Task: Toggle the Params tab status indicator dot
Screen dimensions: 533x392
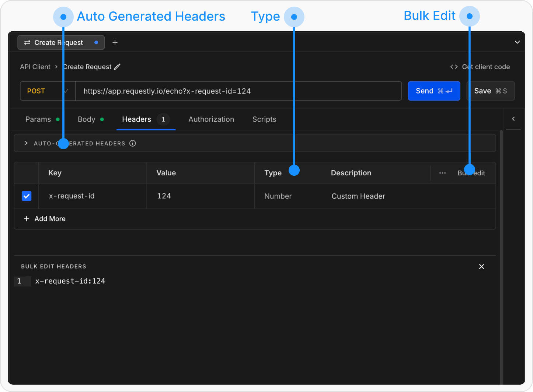Action: [x=58, y=119]
